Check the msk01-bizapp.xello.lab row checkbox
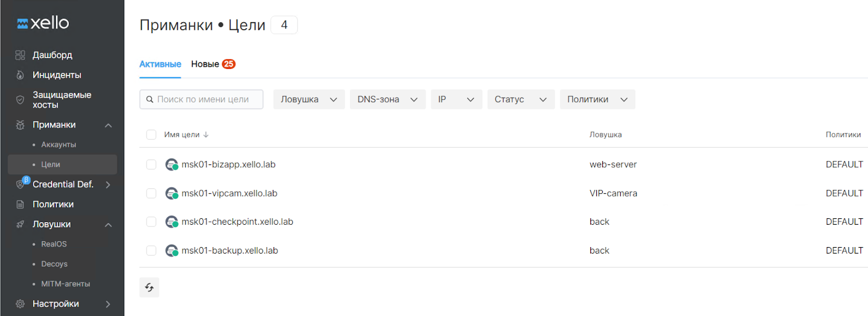Image resolution: width=868 pixels, height=316 pixels. pos(151,165)
